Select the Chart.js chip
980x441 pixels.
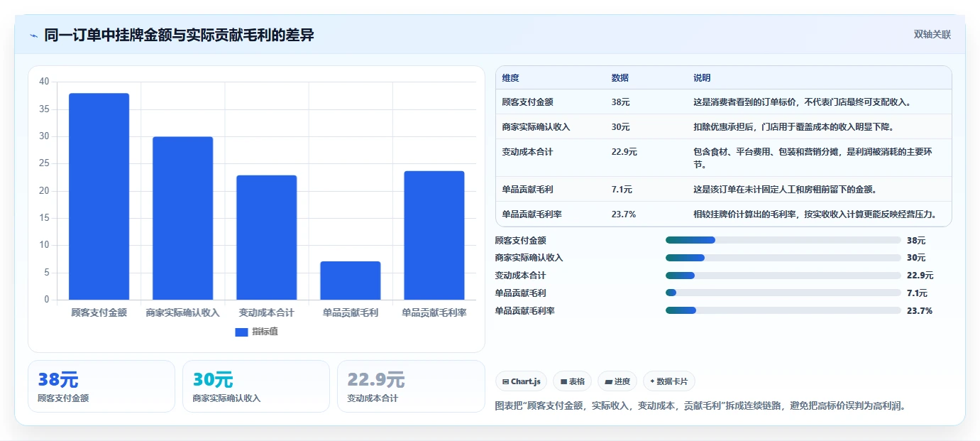(521, 381)
